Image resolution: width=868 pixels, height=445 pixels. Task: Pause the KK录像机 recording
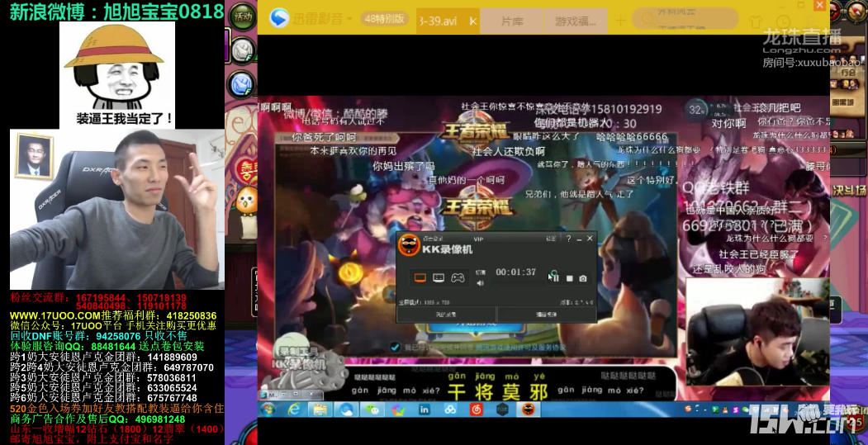point(555,278)
